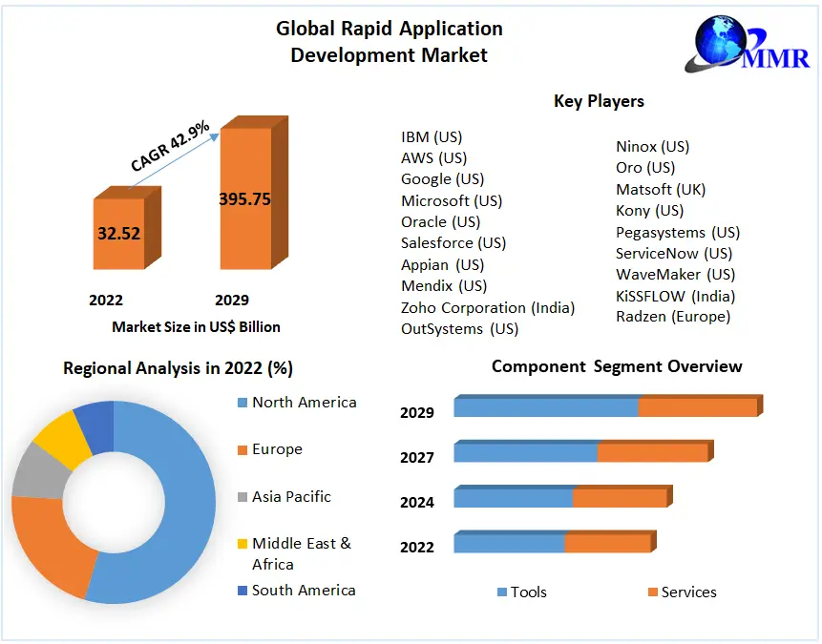The width and height of the screenshot is (822, 644).
Task: Click the Services portion of the 2027 bar
Action: click(652, 452)
